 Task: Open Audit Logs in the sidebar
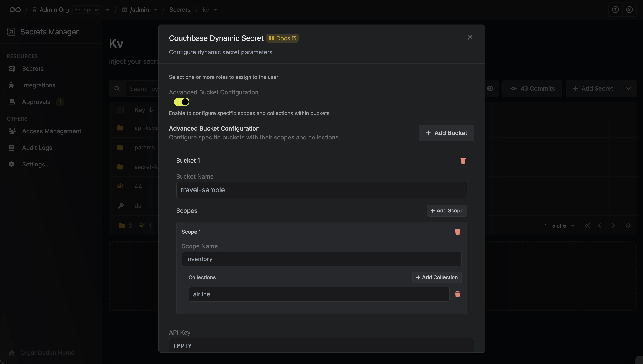coord(37,148)
